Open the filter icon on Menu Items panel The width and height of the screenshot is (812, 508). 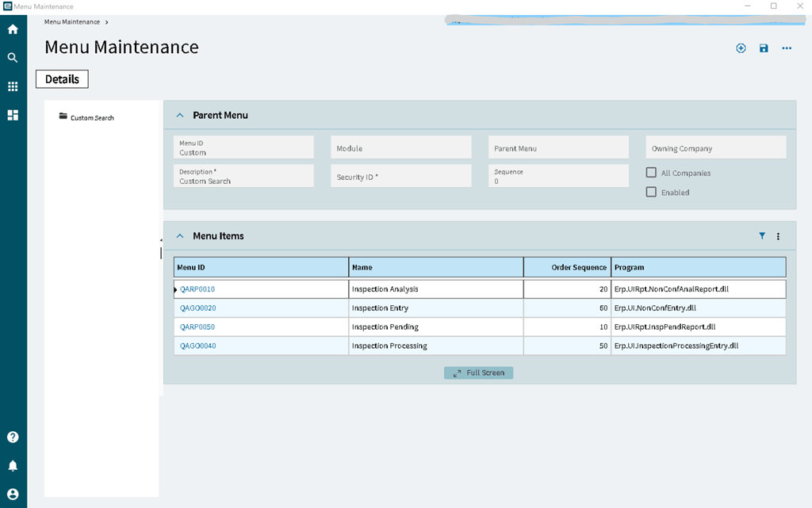[762, 235]
